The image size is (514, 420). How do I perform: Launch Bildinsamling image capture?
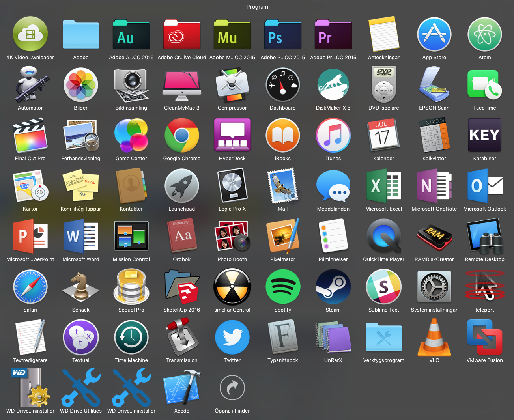coord(131,84)
